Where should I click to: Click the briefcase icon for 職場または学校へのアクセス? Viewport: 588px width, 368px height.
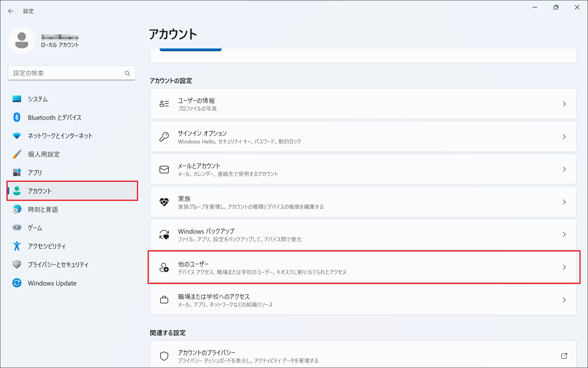click(x=164, y=300)
